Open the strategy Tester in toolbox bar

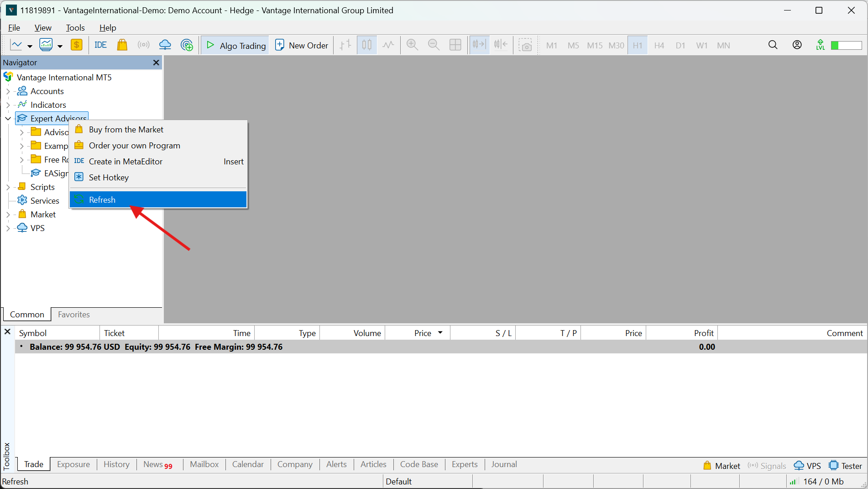pos(846,466)
